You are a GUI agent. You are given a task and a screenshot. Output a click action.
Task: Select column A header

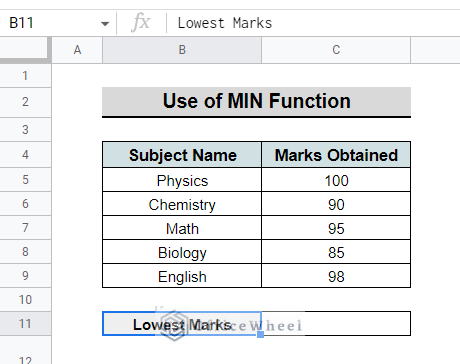click(77, 50)
